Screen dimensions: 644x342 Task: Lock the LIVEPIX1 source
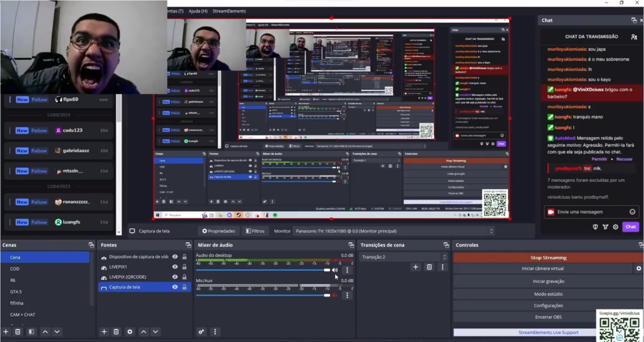(x=184, y=267)
